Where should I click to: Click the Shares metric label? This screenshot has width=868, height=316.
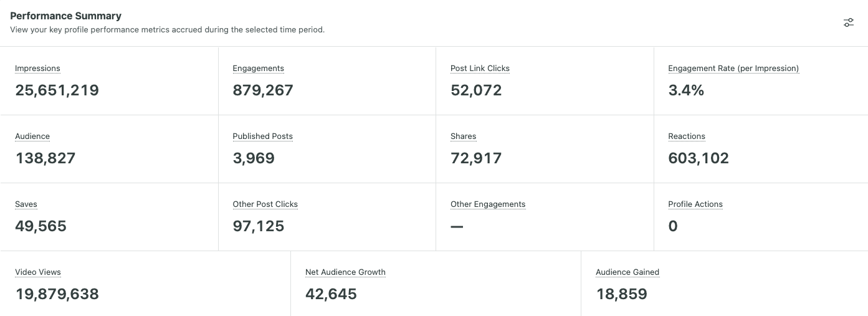[x=463, y=136]
